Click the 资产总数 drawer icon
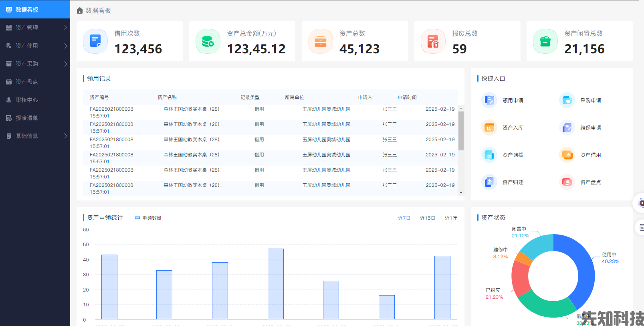 pyautogui.click(x=321, y=41)
